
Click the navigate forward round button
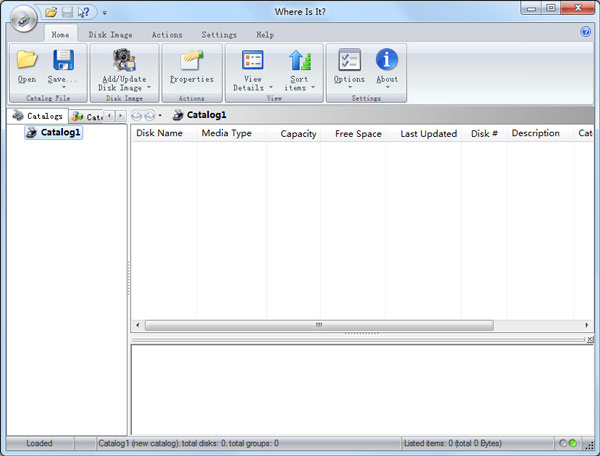coord(150,115)
